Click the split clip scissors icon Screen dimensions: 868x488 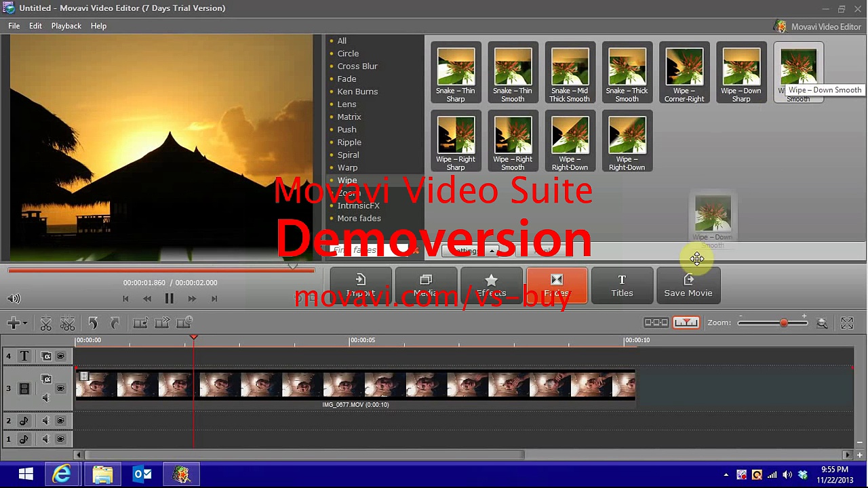tap(45, 323)
